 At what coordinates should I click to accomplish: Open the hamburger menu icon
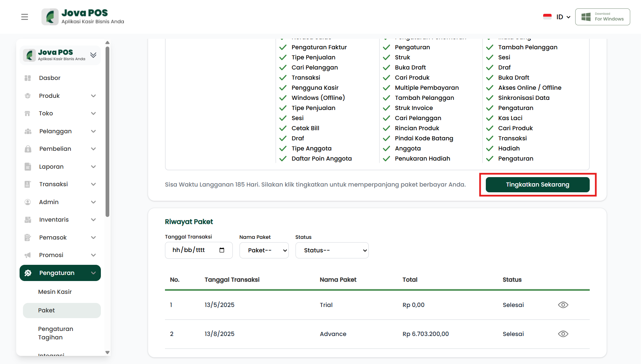(25, 17)
